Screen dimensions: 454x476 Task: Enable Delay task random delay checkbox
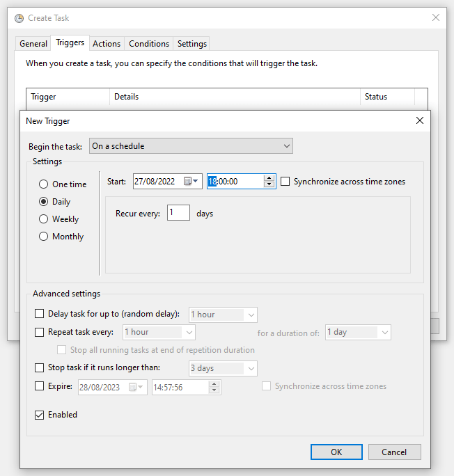39,313
